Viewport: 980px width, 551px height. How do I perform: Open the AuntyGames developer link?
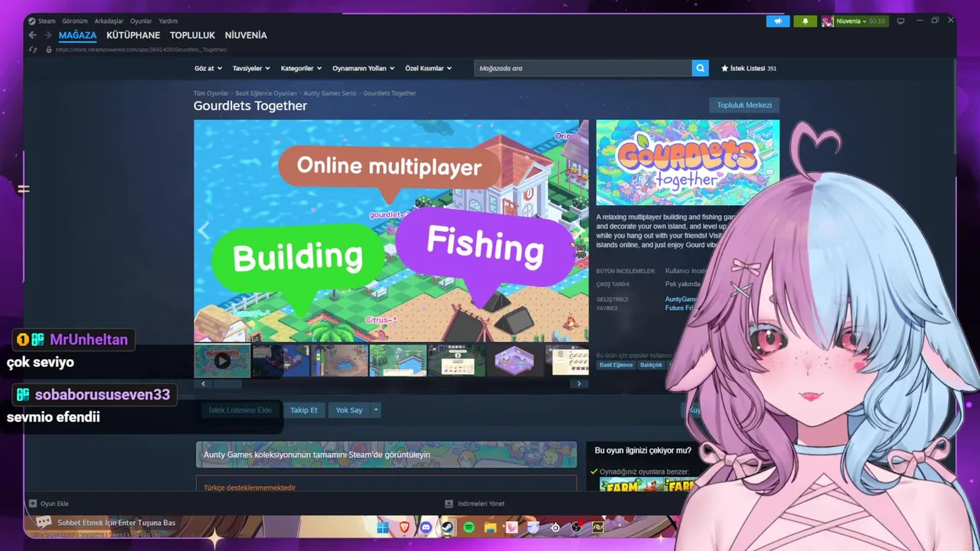(681, 299)
